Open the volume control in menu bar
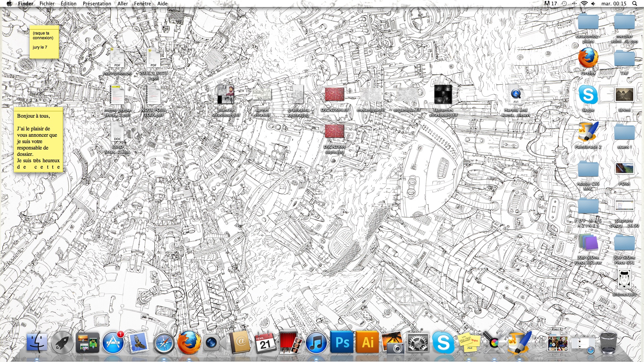 click(x=593, y=3)
